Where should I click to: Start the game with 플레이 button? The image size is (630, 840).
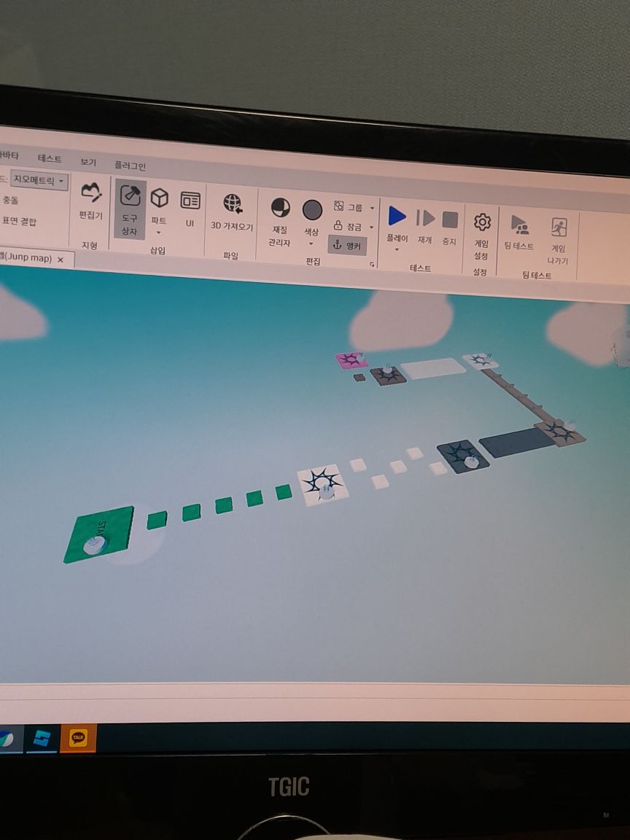[x=397, y=224]
